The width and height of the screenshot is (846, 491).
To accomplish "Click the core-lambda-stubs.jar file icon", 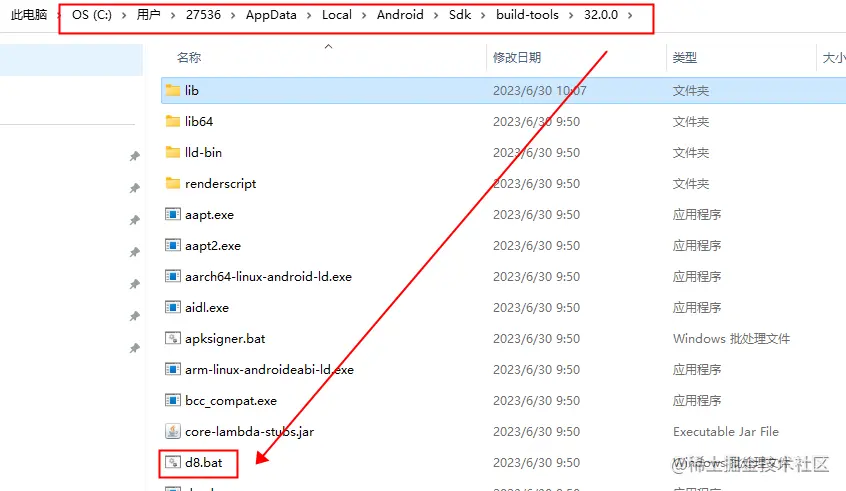I will click(x=173, y=431).
